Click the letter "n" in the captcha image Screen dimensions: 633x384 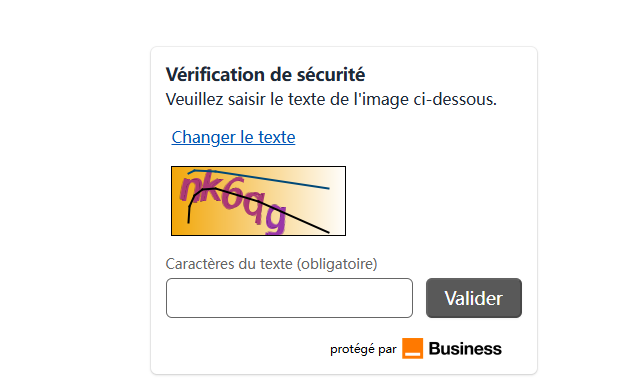click(x=189, y=187)
